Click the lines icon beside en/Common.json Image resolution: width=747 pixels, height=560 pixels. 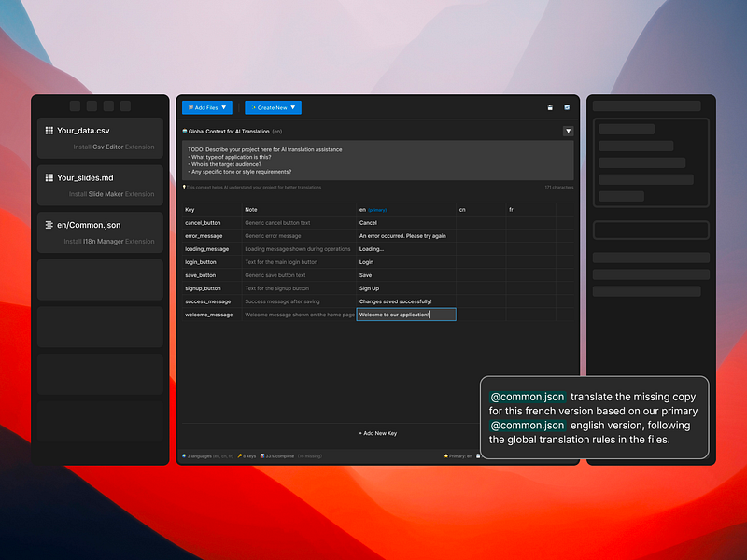pos(49,225)
